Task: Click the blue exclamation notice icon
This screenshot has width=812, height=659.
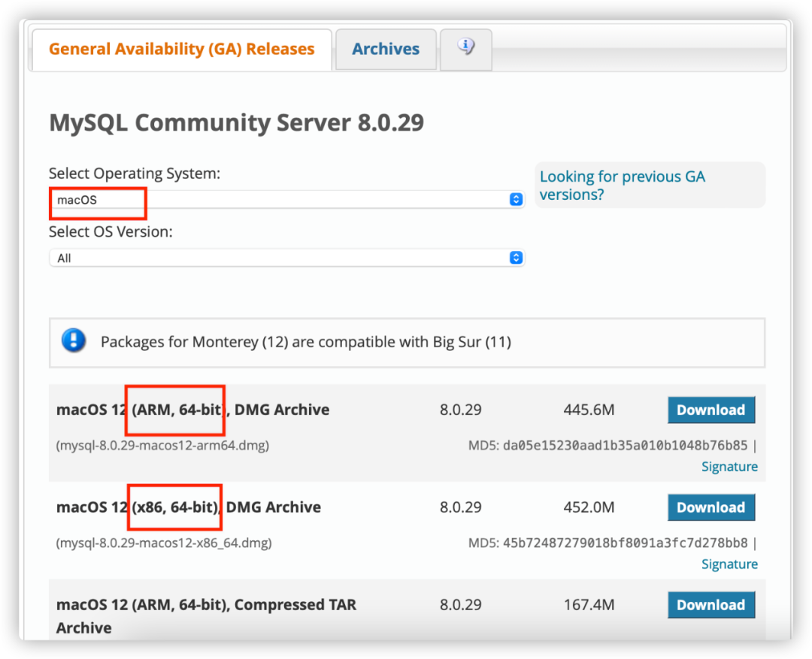Action: (x=74, y=340)
